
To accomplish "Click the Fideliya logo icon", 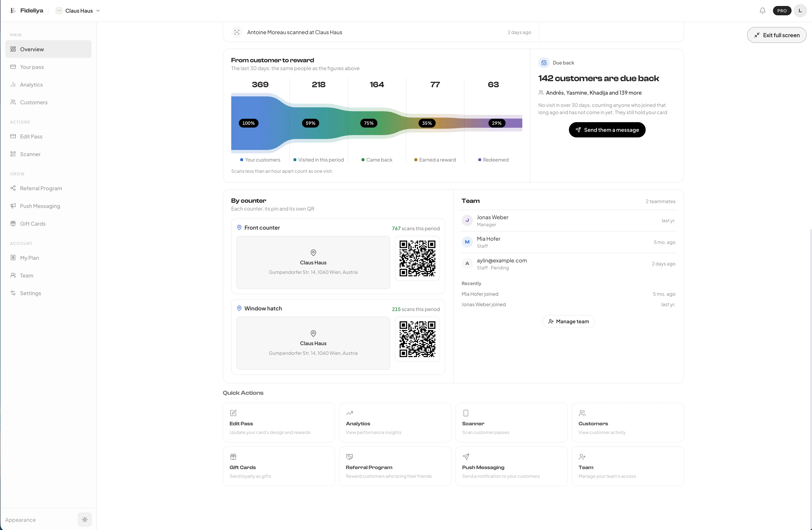I will [x=13, y=11].
